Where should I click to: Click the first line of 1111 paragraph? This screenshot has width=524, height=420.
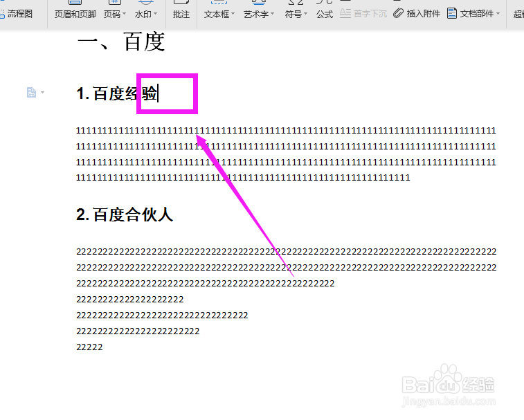point(286,130)
